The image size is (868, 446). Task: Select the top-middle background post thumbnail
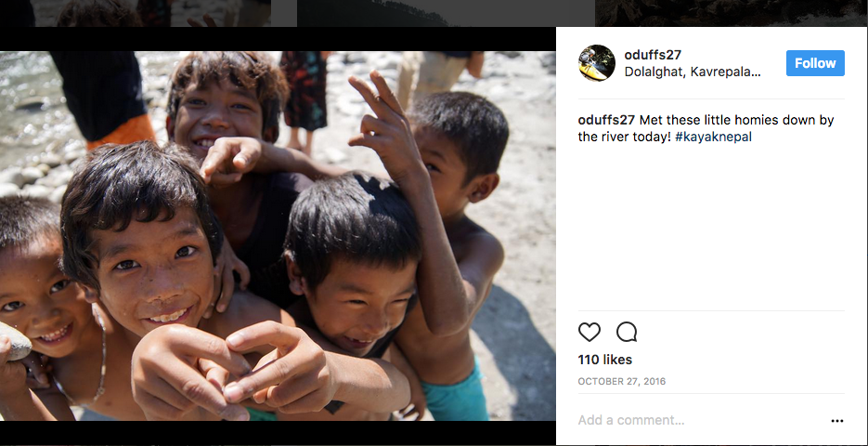click(446, 12)
